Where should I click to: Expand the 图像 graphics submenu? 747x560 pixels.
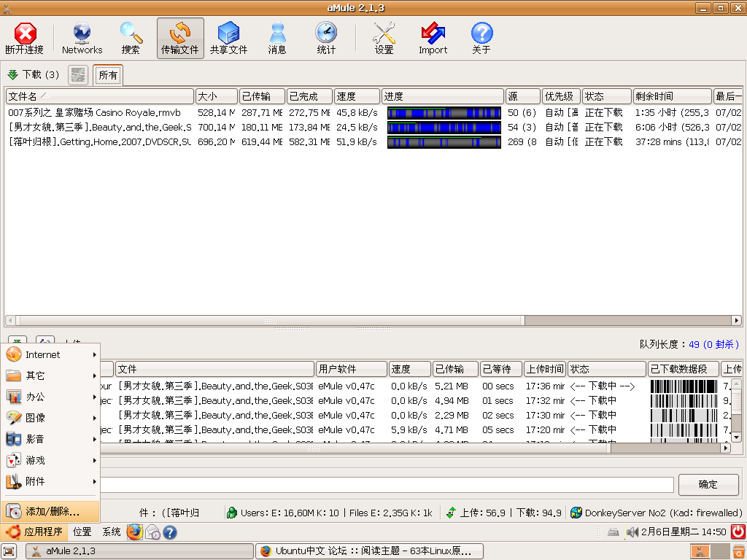(50, 418)
